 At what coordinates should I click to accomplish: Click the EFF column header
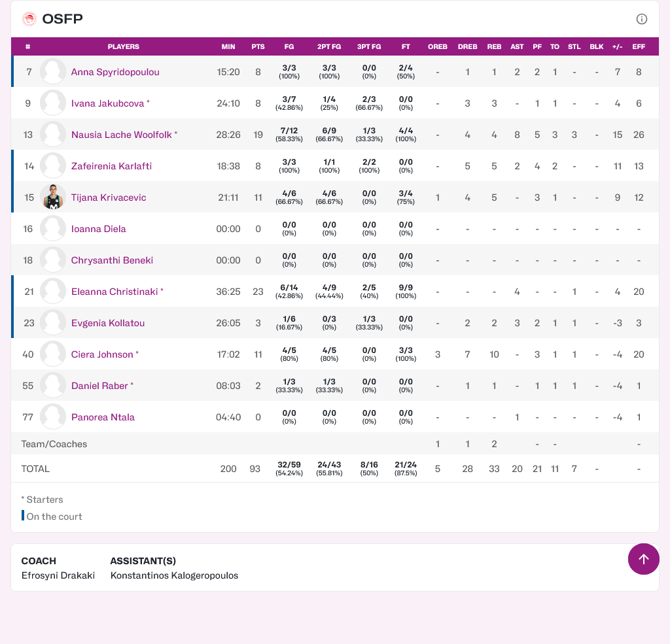(639, 47)
